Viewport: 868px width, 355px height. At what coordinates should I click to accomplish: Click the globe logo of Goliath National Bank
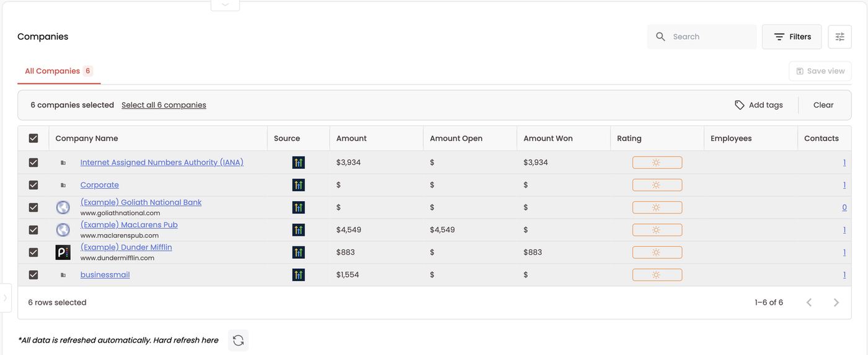coord(63,207)
